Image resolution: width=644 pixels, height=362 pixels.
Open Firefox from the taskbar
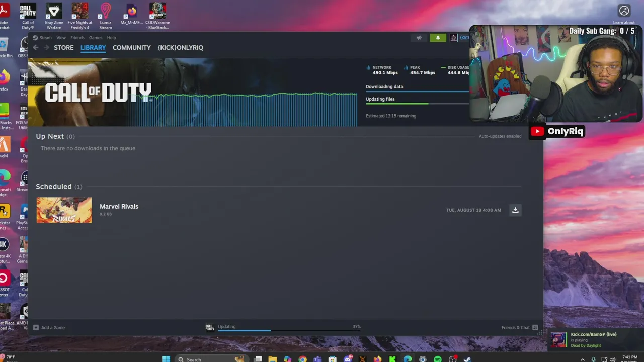tap(377, 359)
